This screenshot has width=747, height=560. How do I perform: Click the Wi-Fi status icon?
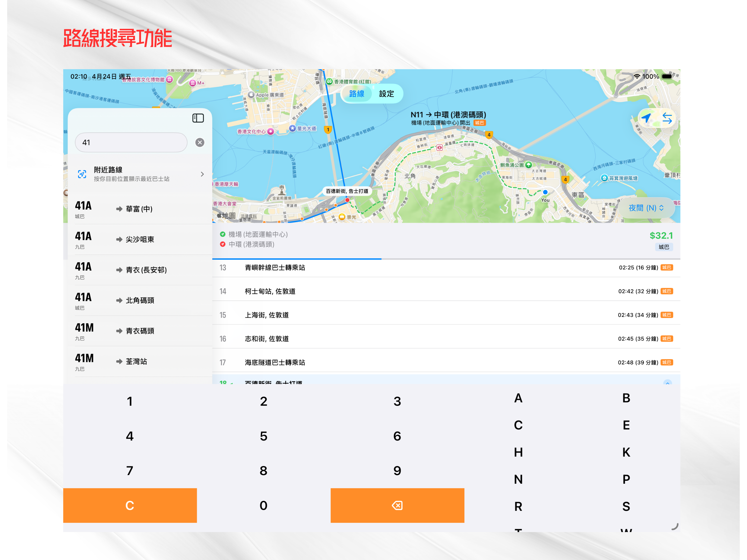click(x=637, y=76)
